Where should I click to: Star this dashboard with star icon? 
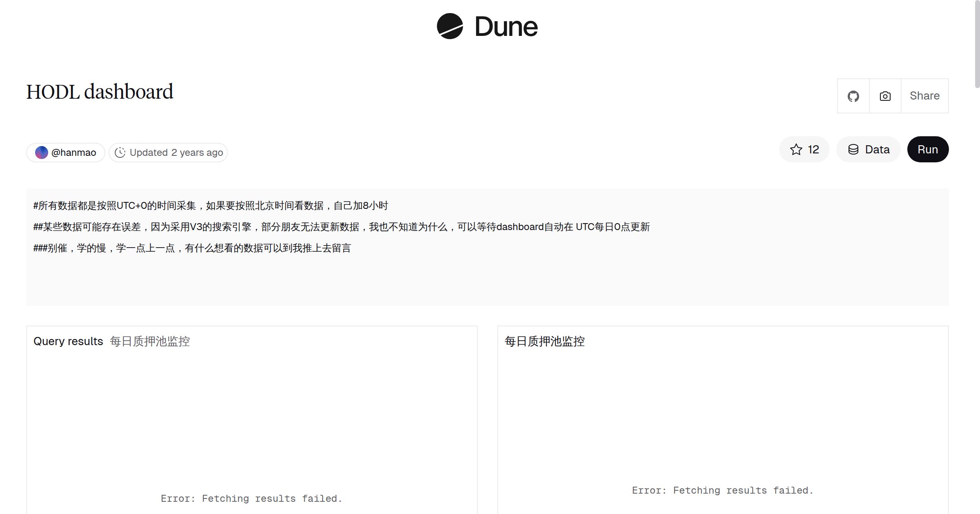[796, 150]
